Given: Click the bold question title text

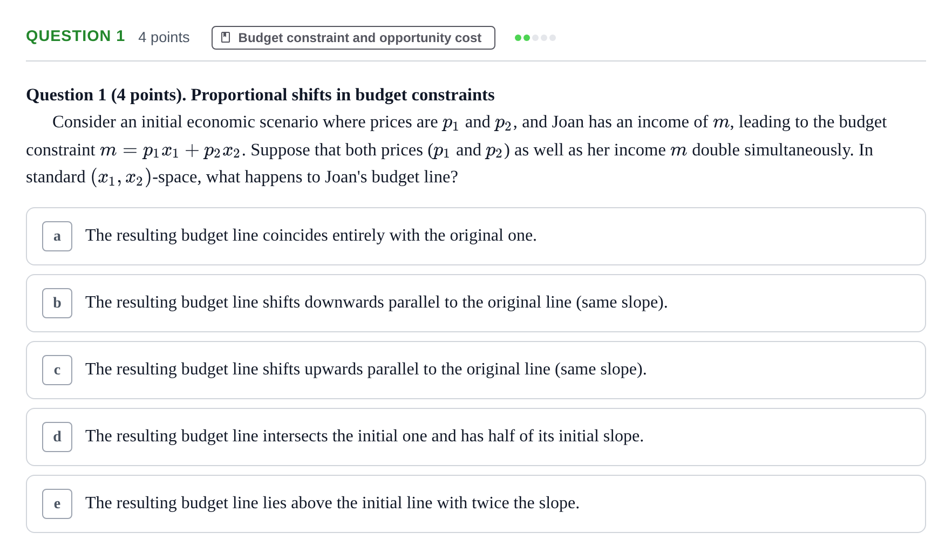Looking at the screenshot, I should point(260,95).
